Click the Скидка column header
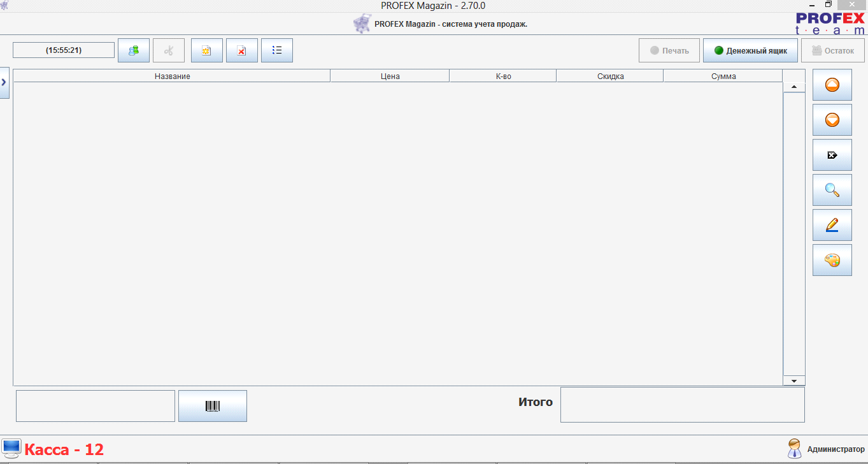868x464 pixels. (x=610, y=76)
